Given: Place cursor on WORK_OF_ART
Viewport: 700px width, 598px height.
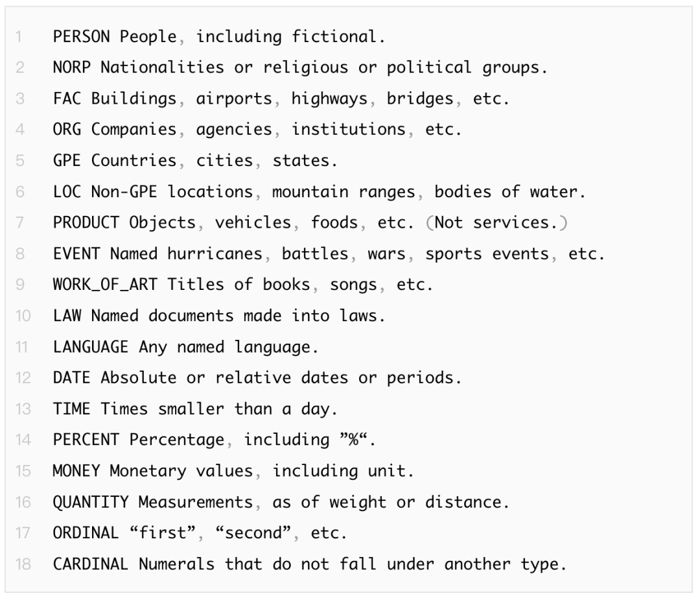Looking at the screenshot, I should point(105,285).
